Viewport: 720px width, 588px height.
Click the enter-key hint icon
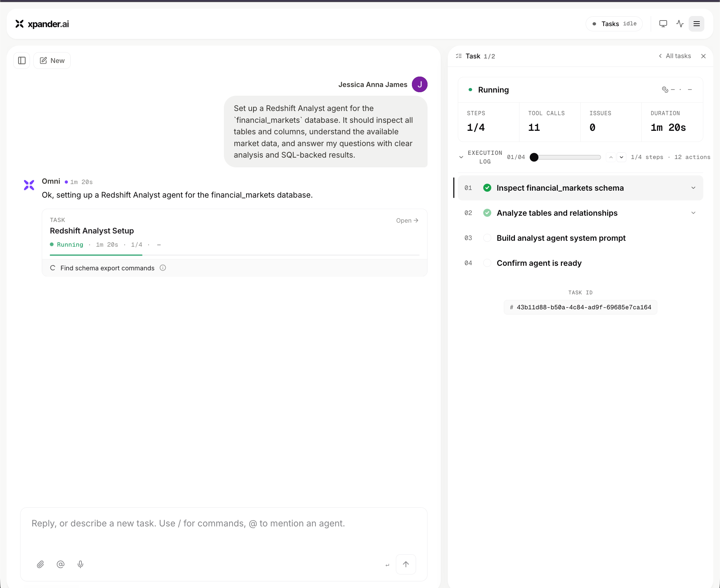(387, 565)
